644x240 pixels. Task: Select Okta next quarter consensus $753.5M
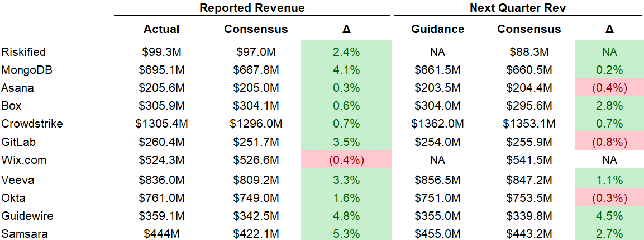[x=529, y=198]
